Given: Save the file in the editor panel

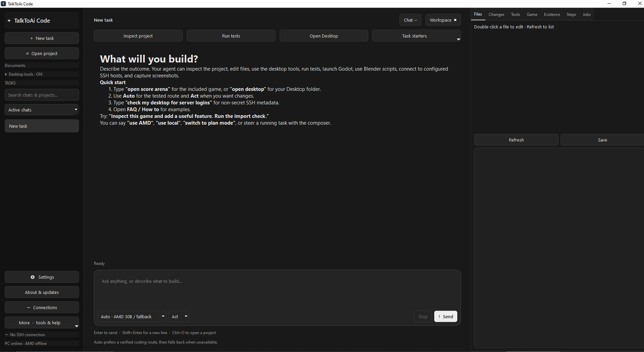Looking at the screenshot, I should [x=602, y=140].
